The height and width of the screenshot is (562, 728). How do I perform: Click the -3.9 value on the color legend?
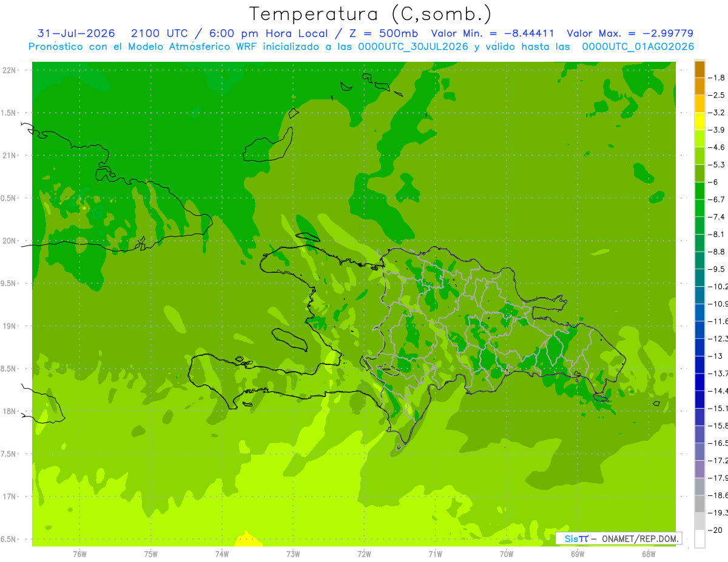pos(717,130)
